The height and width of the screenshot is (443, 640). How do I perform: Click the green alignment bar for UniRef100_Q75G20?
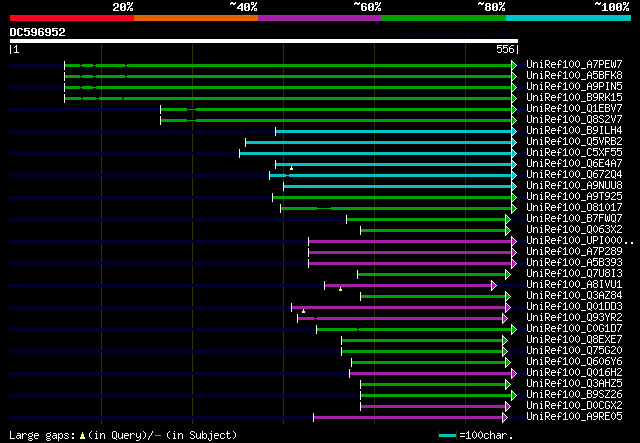tap(422, 351)
